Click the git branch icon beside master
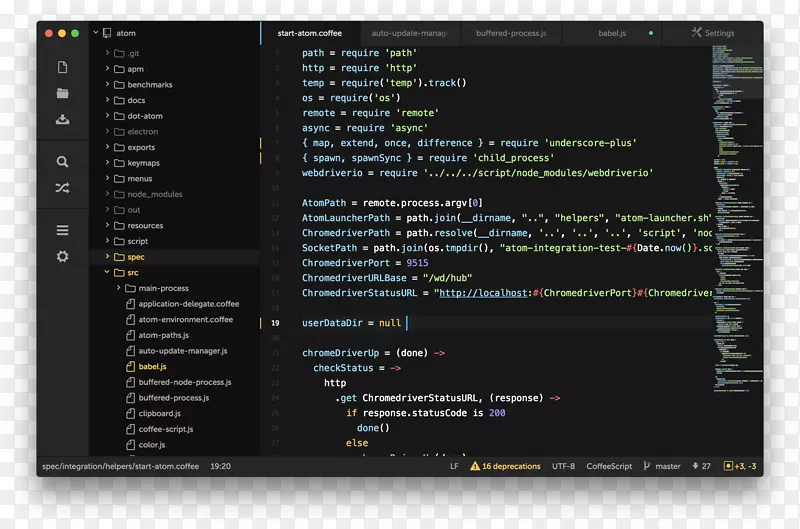This screenshot has width=800, height=529. pyautogui.click(x=647, y=466)
